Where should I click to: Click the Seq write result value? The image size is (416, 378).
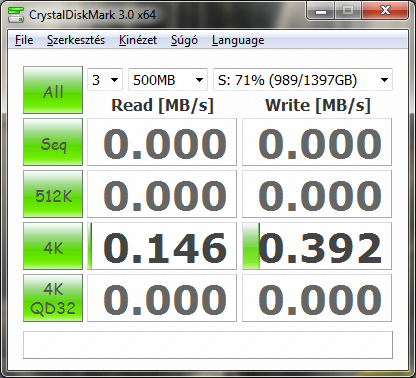pos(317,142)
